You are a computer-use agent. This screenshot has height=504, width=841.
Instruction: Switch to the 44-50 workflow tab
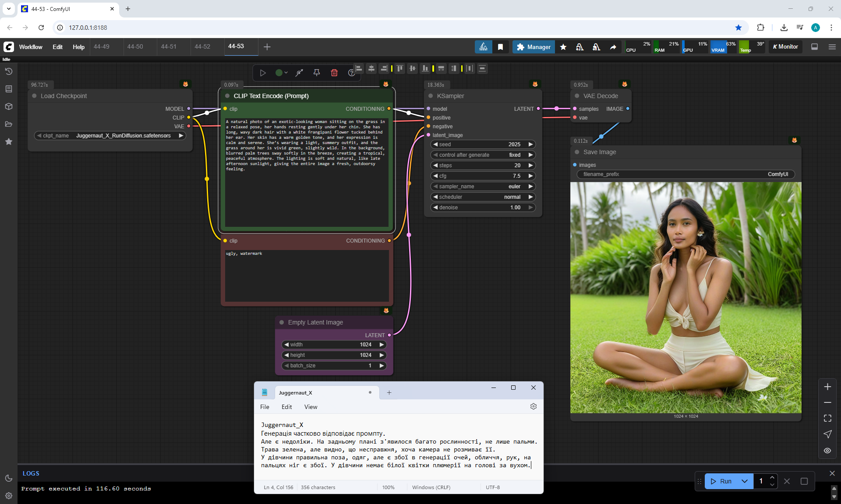tap(135, 46)
